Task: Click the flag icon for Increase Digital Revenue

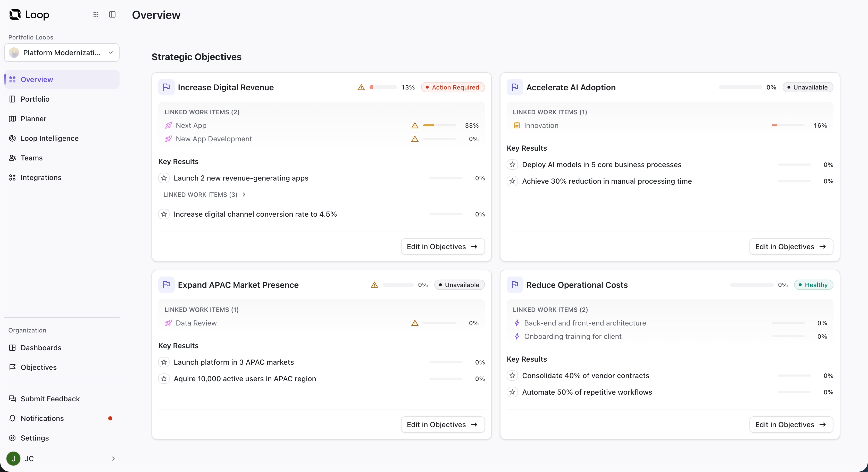Action: pyautogui.click(x=166, y=87)
